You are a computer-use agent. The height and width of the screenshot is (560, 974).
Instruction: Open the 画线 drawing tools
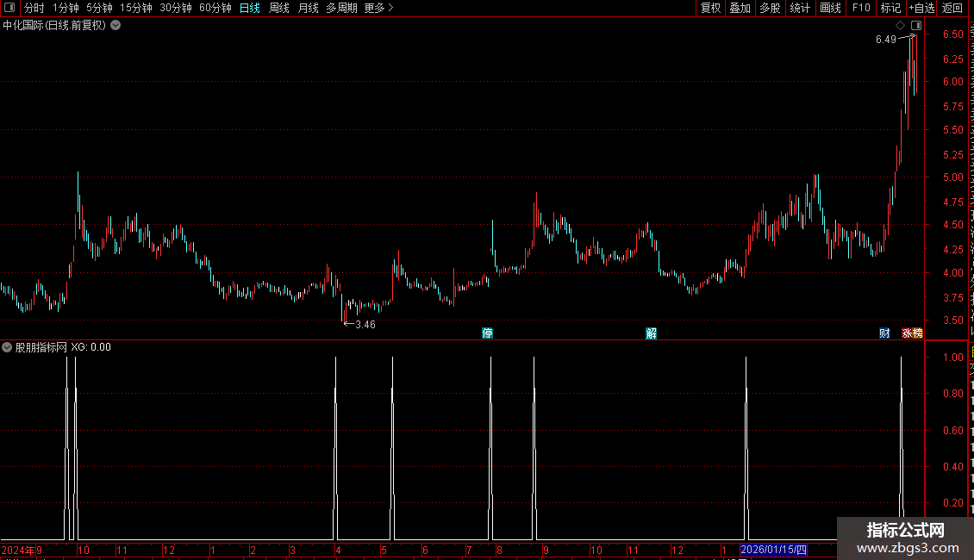pos(830,8)
